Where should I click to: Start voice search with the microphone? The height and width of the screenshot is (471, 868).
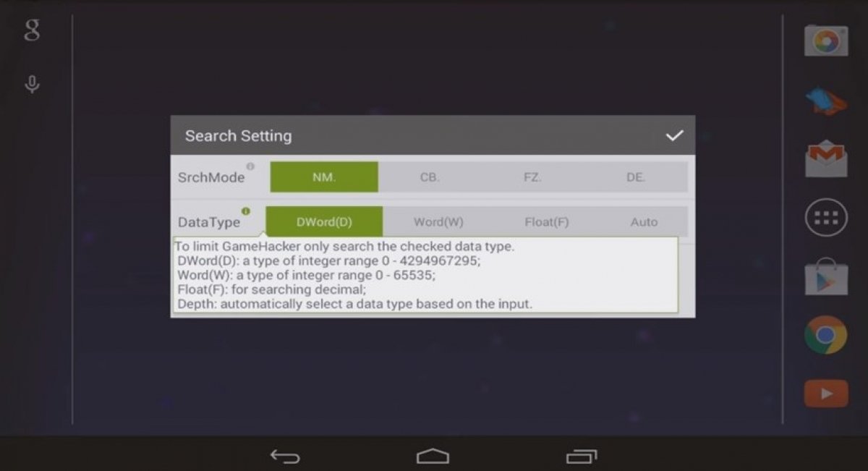click(32, 85)
